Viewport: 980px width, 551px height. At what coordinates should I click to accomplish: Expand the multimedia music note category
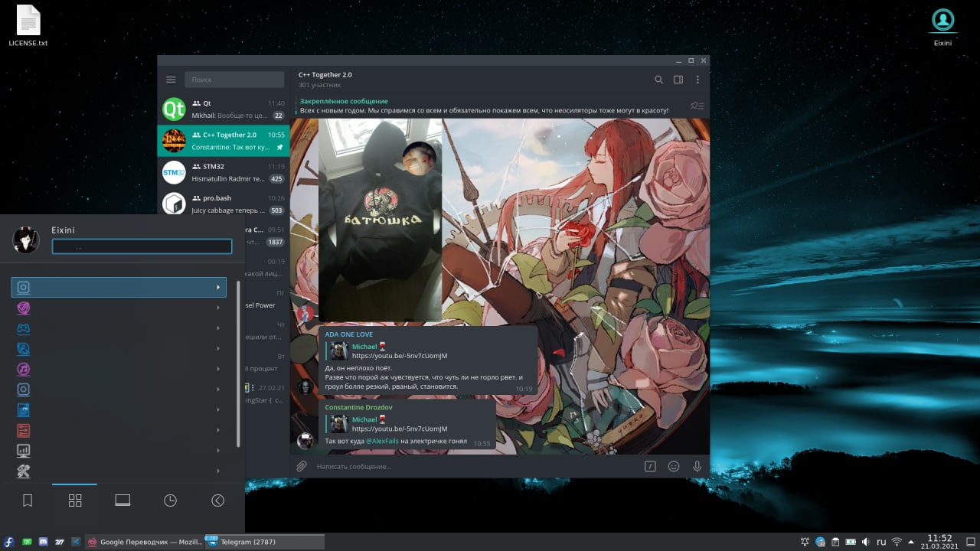click(119, 369)
